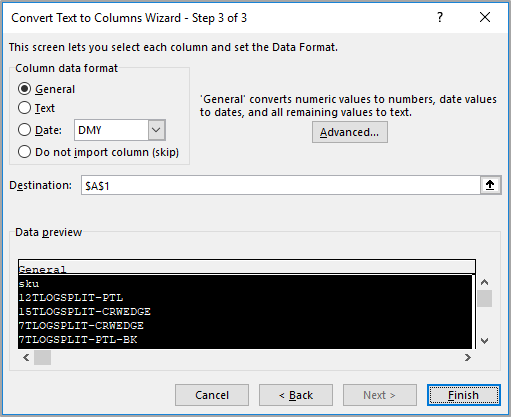The height and width of the screenshot is (417, 511).
Task: Select the General column format option
Action: (47, 89)
